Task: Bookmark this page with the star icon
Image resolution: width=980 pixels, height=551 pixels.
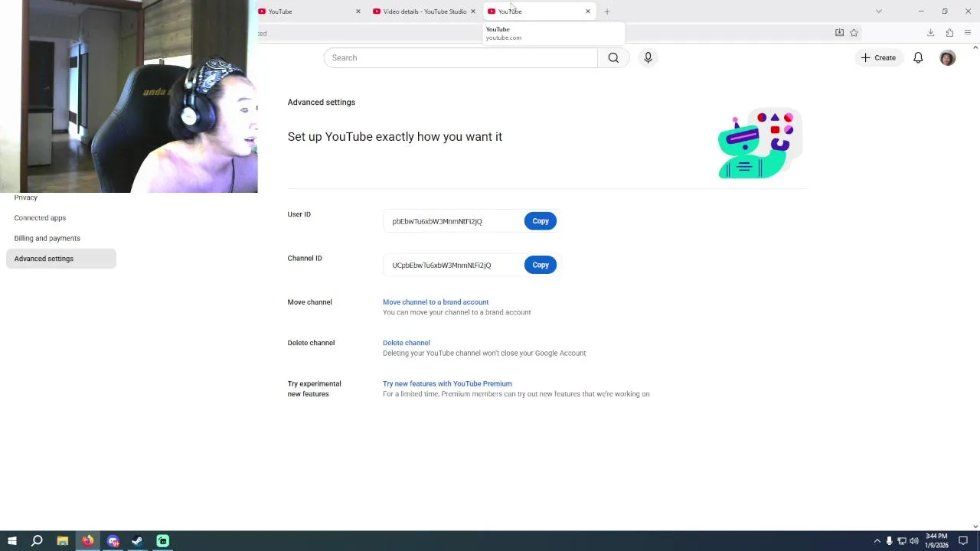Action: pos(854,33)
